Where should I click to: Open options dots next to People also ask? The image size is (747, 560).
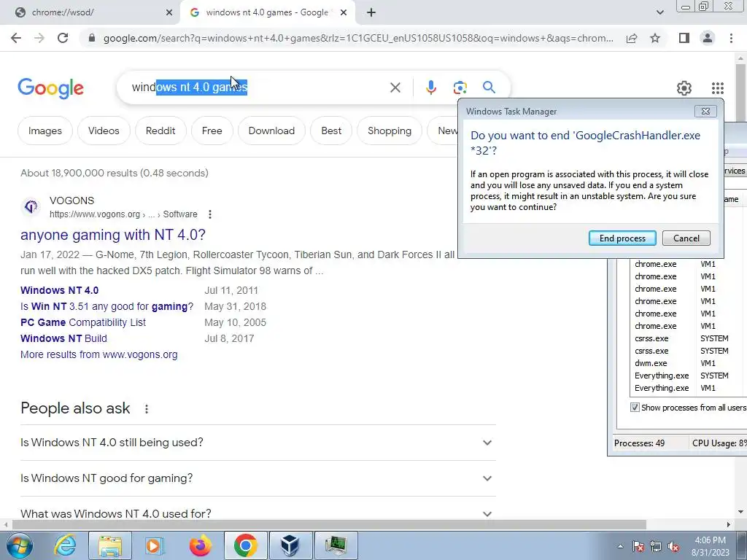pyautogui.click(x=147, y=408)
